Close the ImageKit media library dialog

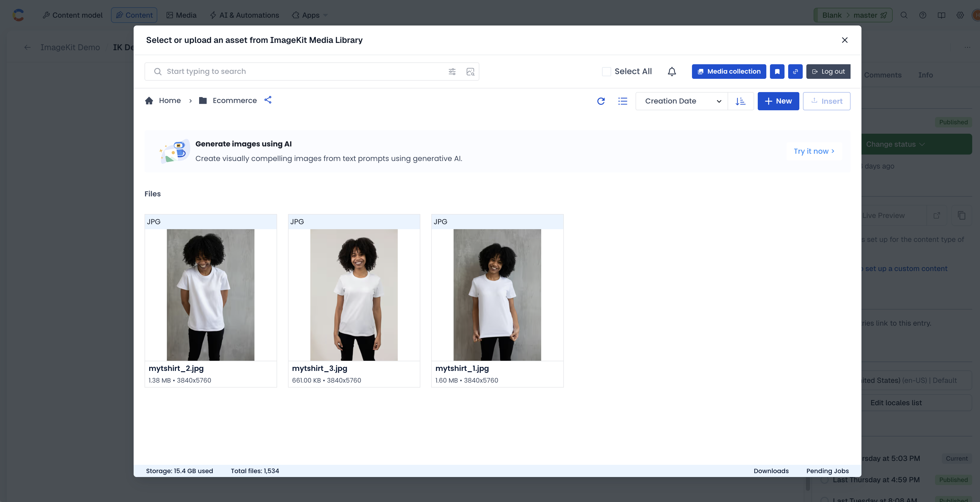(845, 40)
